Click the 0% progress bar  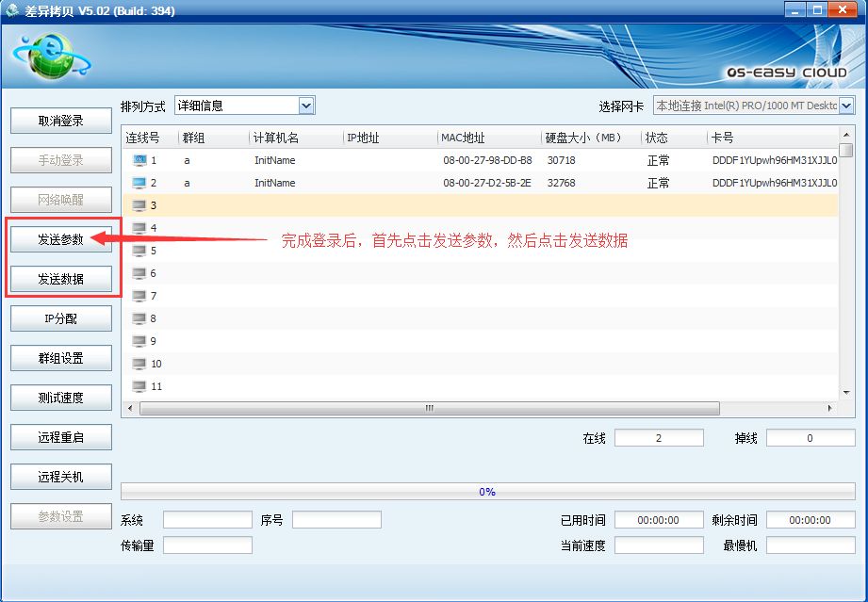coord(487,492)
